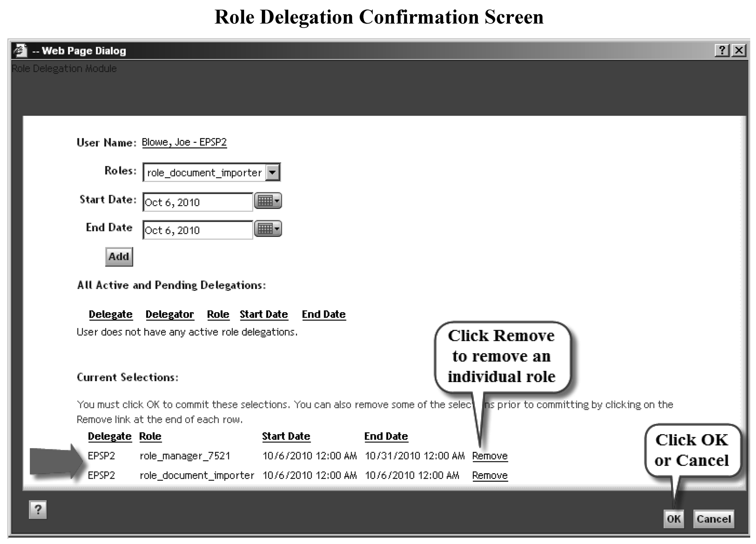Open the Blowe, Joe - EPSP2 user link
756x544 pixels.
184,142
